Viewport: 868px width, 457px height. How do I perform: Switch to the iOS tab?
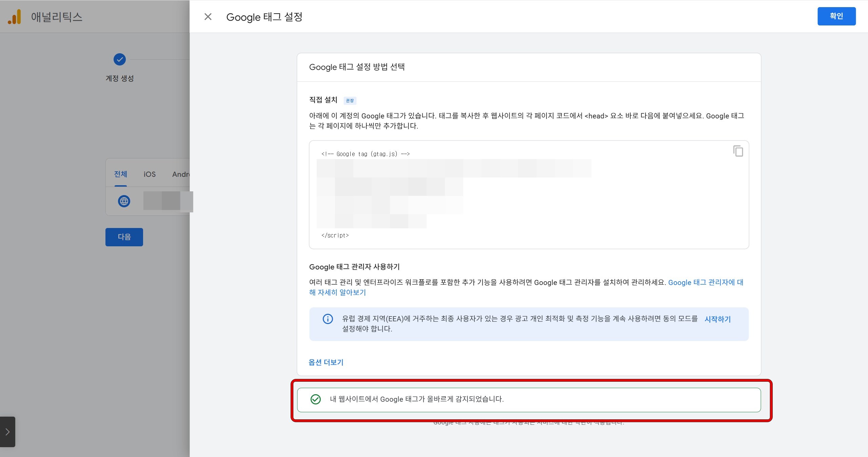[x=150, y=174]
